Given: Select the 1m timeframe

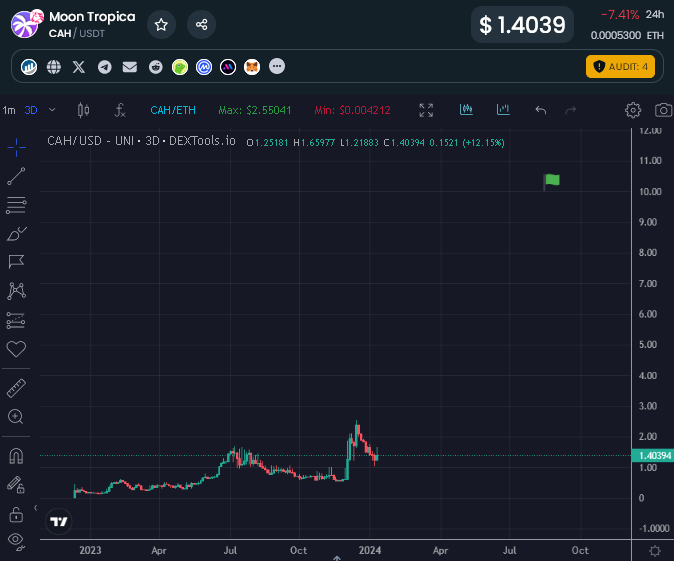Looking at the screenshot, I should [x=9, y=110].
